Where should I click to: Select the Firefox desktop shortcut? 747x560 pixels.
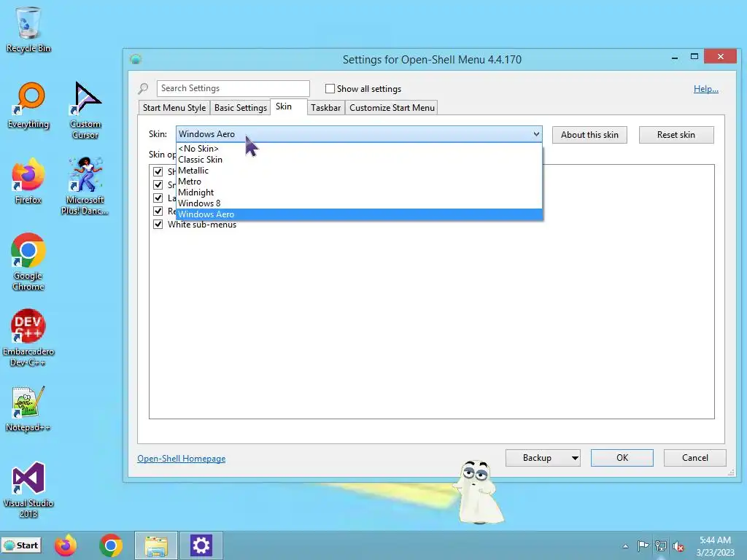tap(28, 181)
